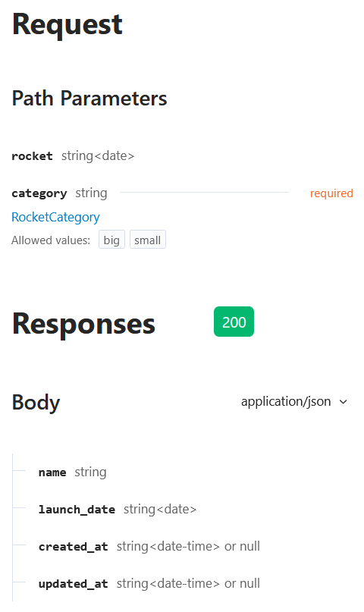Image resolution: width=364 pixels, height=612 pixels.
Task: Open the RocketCategory schema link
Action: pos(55,217)
